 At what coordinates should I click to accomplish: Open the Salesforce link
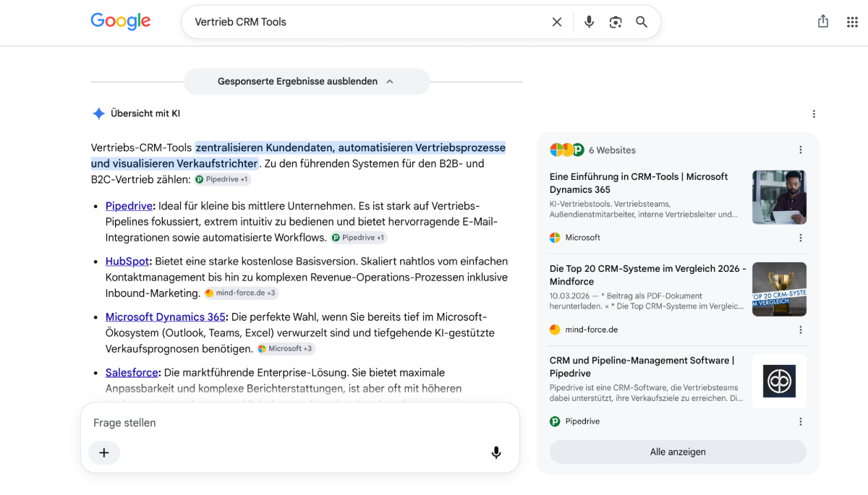click(x=132, y=373)
